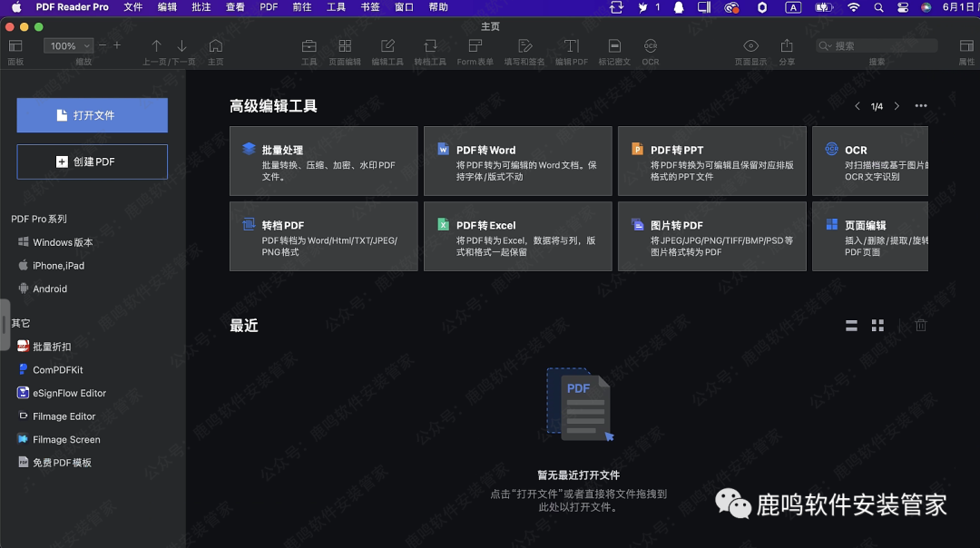Open the zoom percentage dropdown
The height and width of the screenshot is (548, 980).
68,44
